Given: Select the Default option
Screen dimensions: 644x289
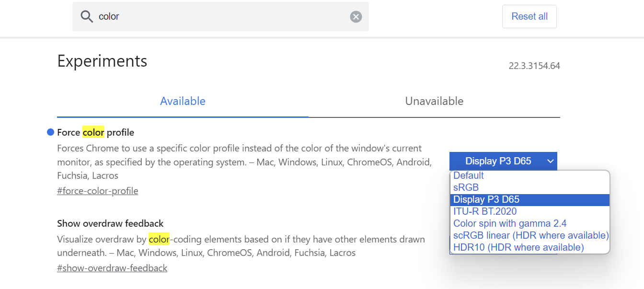Looking at the screenshot, I should 469,175.
